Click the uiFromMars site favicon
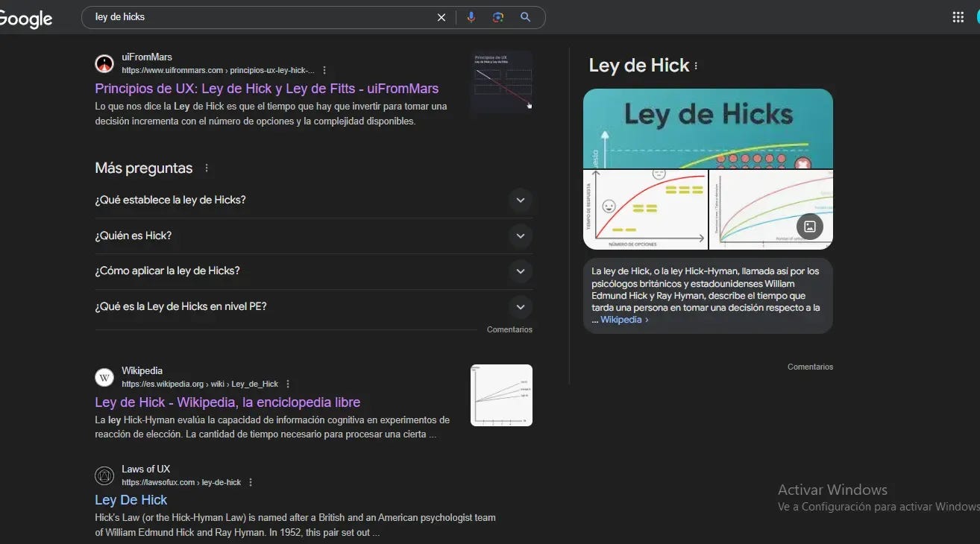Screen dimensions: 980x544 tap(104, 63)
